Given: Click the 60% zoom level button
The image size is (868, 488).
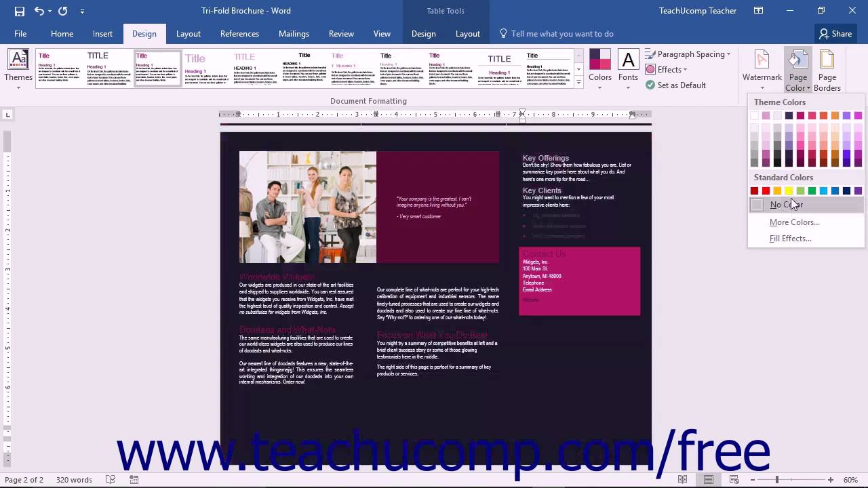Looking at the screenshot, I should tap(849, 480).
